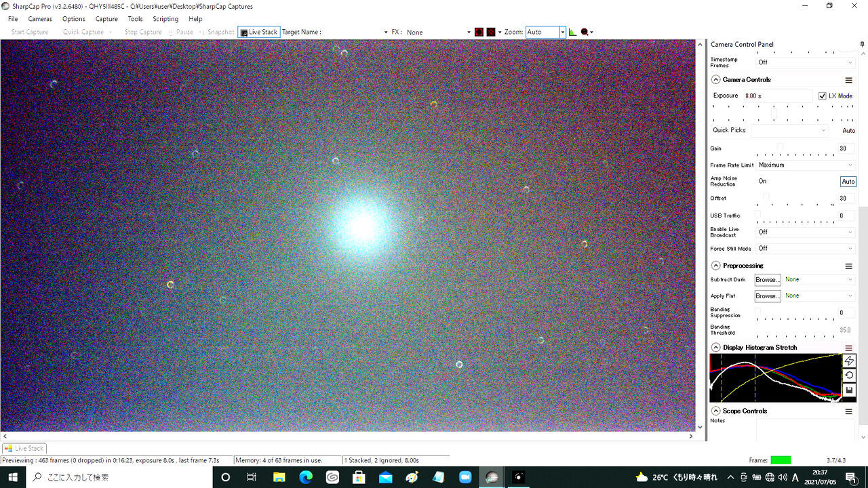Save the histogram stretch with disk icon

pyautogui.click(x=849, y=390)
